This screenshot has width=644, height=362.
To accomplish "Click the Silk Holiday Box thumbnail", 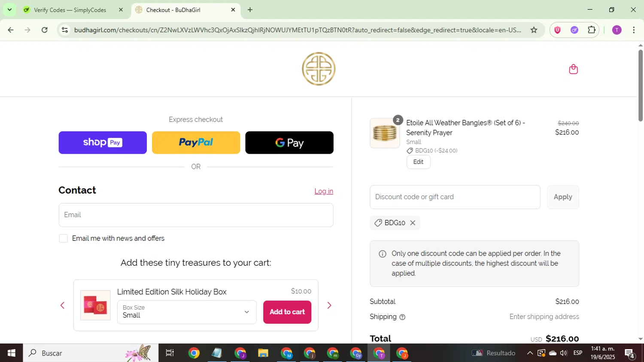I will (x=95, y=305).
